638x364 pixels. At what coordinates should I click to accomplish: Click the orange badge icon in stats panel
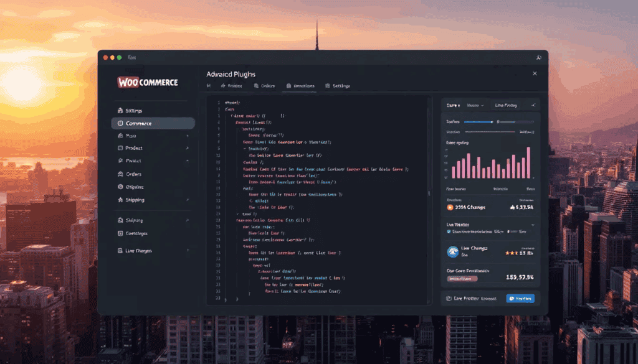[x=450, y=207]
